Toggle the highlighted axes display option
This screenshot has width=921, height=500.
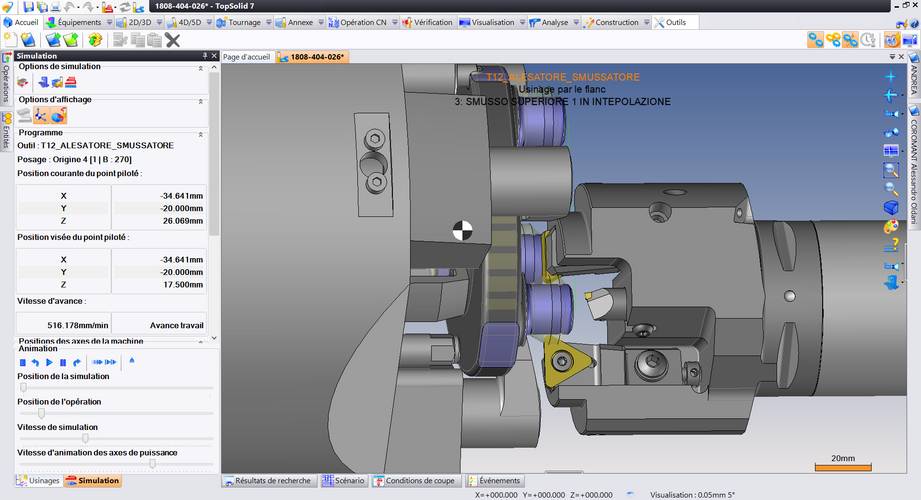41,116
